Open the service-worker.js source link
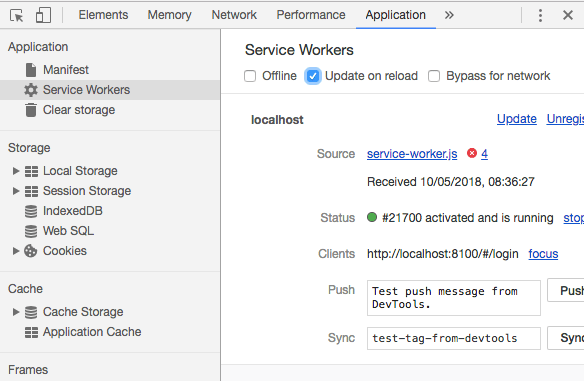 412,154
